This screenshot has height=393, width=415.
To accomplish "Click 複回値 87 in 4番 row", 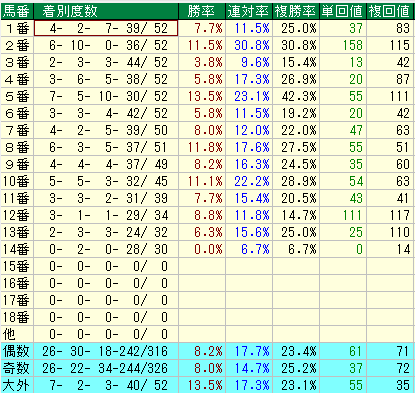I will 390,79.
